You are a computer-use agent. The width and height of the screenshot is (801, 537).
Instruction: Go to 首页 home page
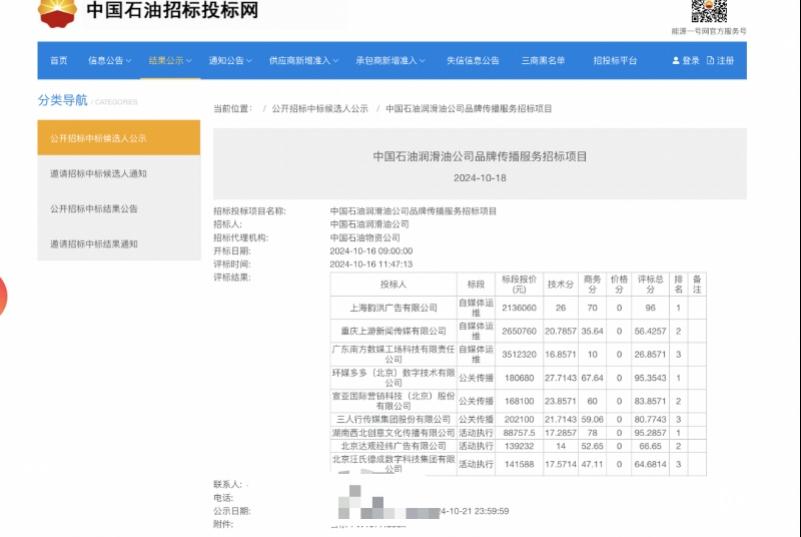59,61
